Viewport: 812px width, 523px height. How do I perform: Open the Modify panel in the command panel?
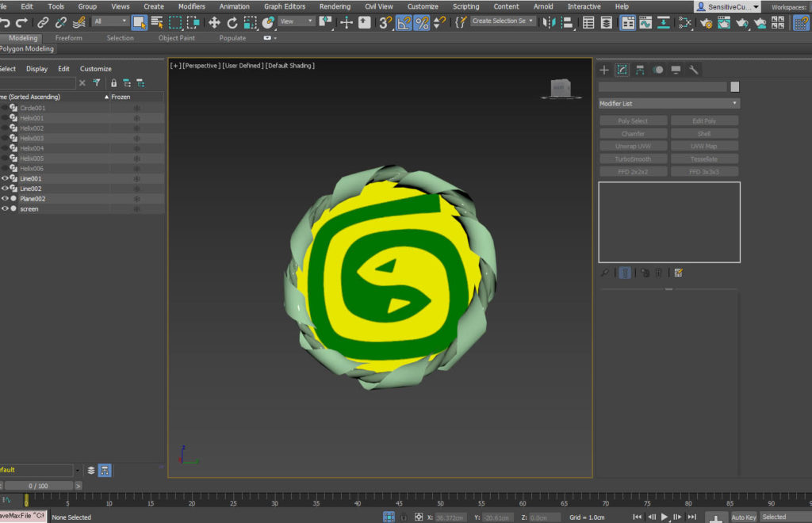[x=622, y=70]
